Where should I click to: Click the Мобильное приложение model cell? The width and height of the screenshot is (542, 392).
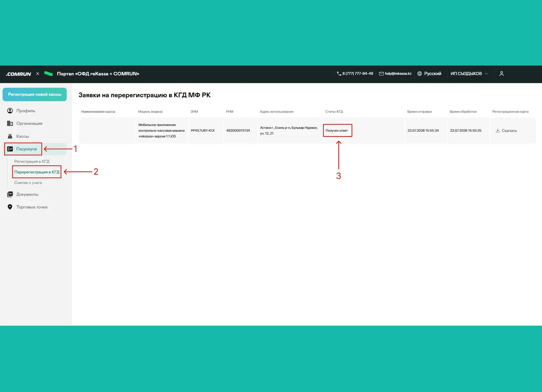(x=161, y=130)
